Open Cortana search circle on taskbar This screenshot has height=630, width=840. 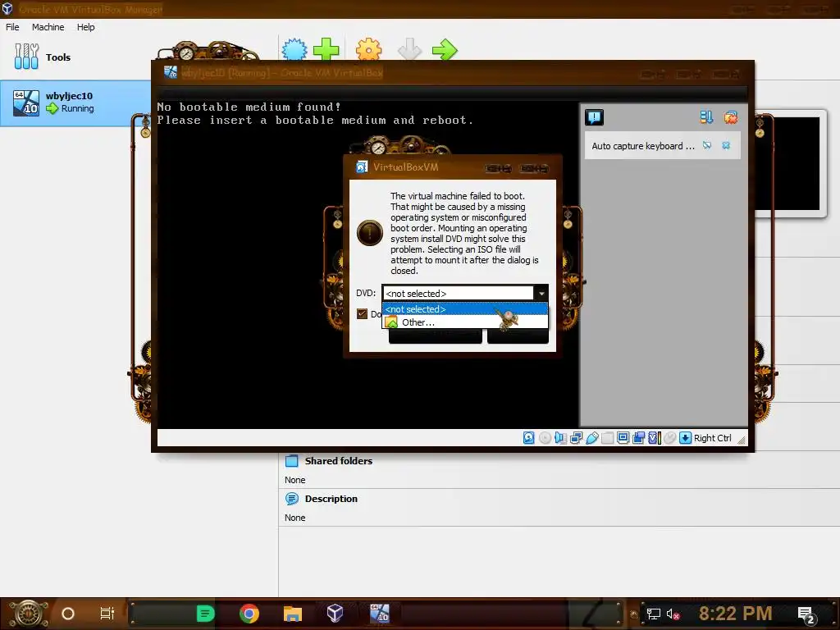click(67, 614)
